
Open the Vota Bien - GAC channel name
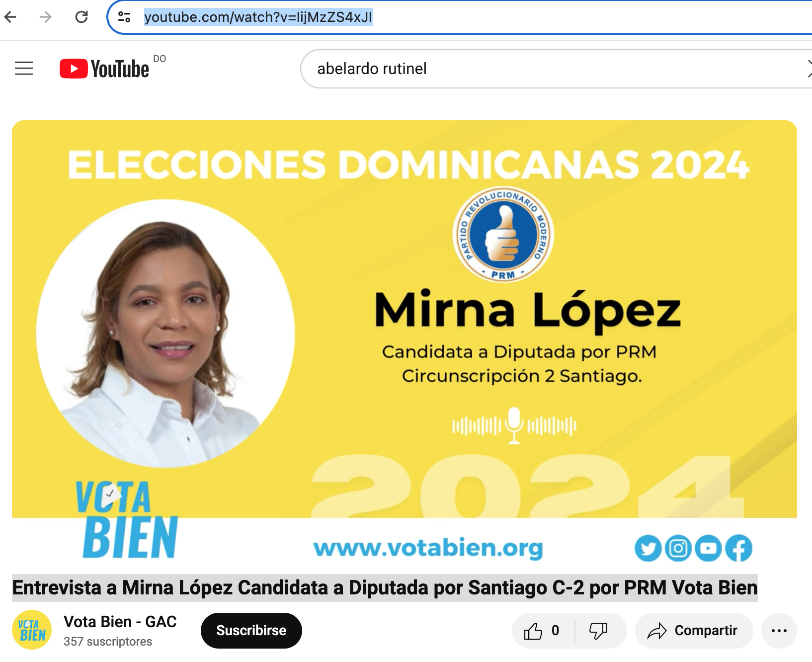(x=120, y=622)
